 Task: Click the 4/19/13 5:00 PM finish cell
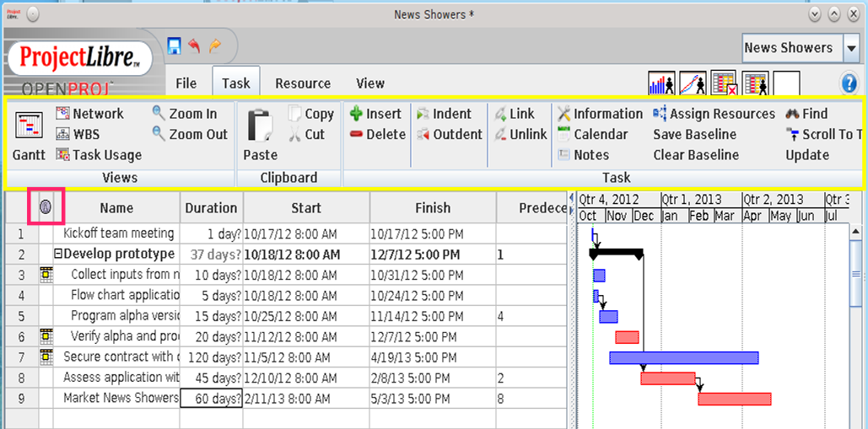coord(433,357)
